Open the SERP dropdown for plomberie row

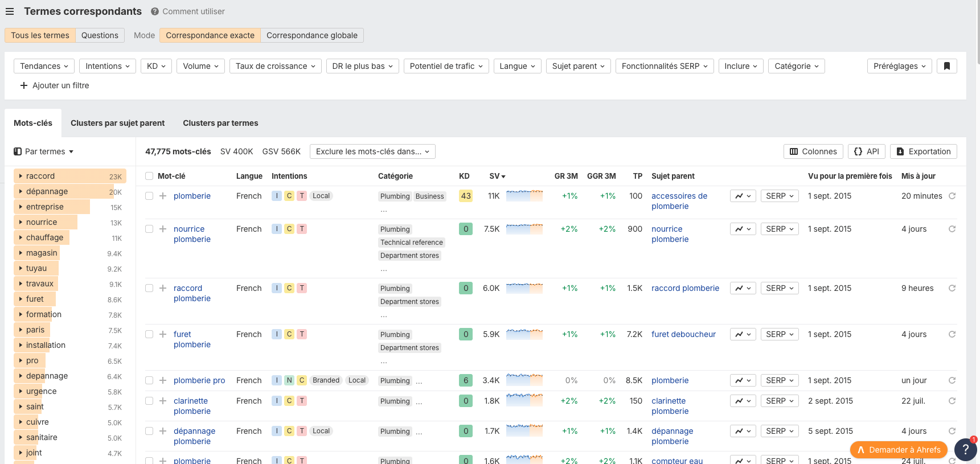pyautogui.click(x=780, y=196)
